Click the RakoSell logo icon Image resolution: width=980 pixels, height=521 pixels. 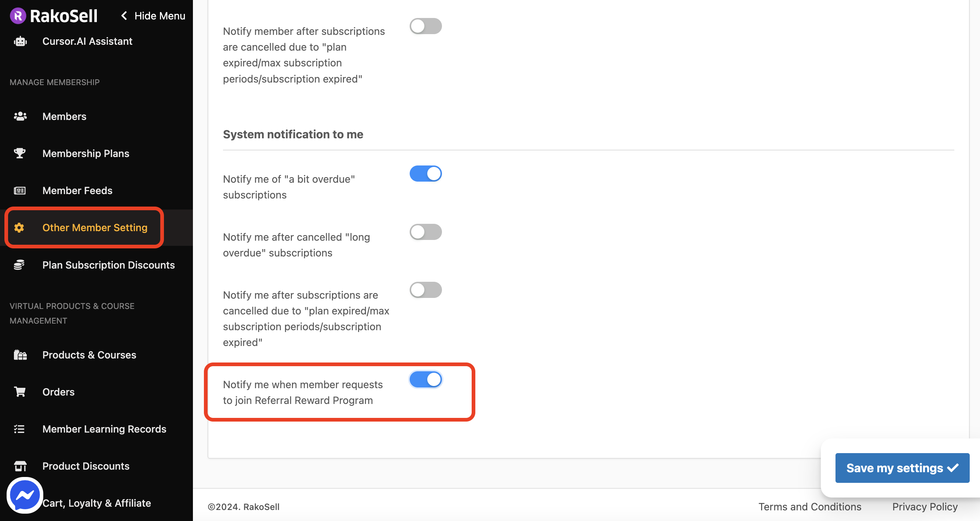pos(18,16)
